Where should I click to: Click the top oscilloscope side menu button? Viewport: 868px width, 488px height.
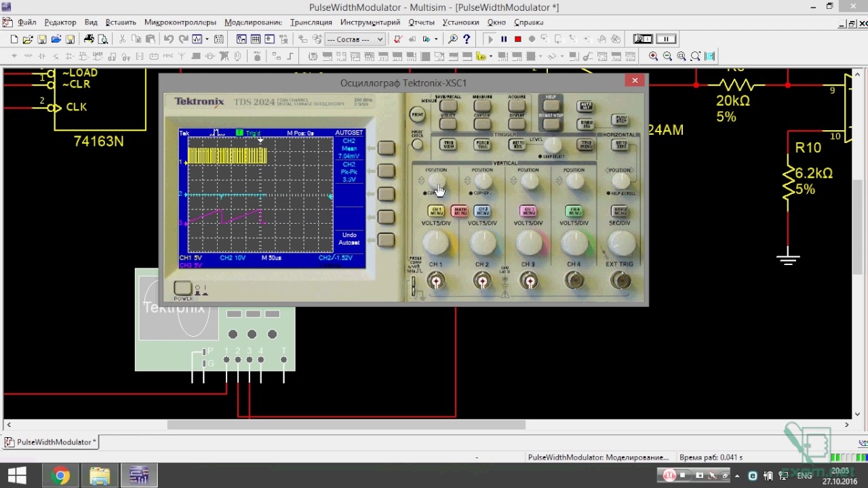tap(386, 148)
